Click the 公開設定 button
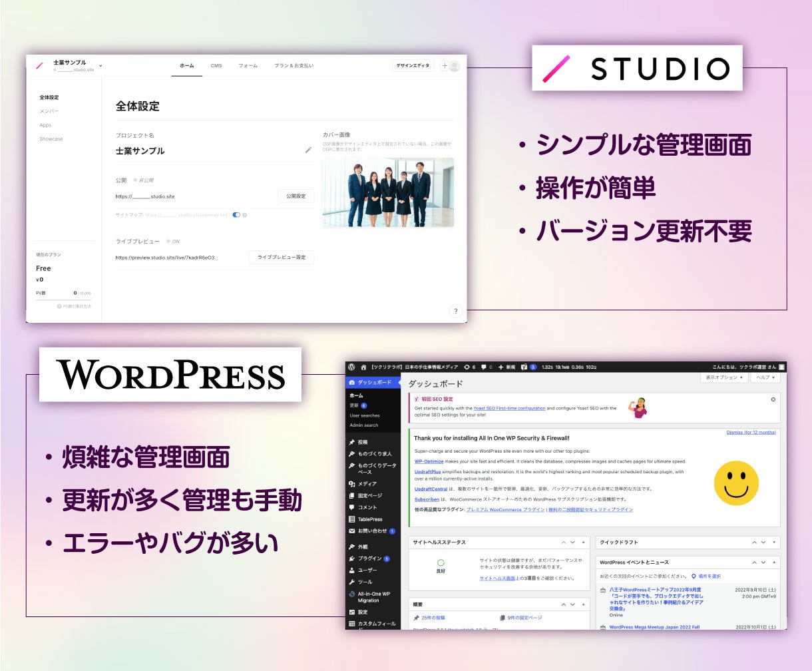Image resolution: width=812 pixels, height=671 pixels. (x=296, y=196)
